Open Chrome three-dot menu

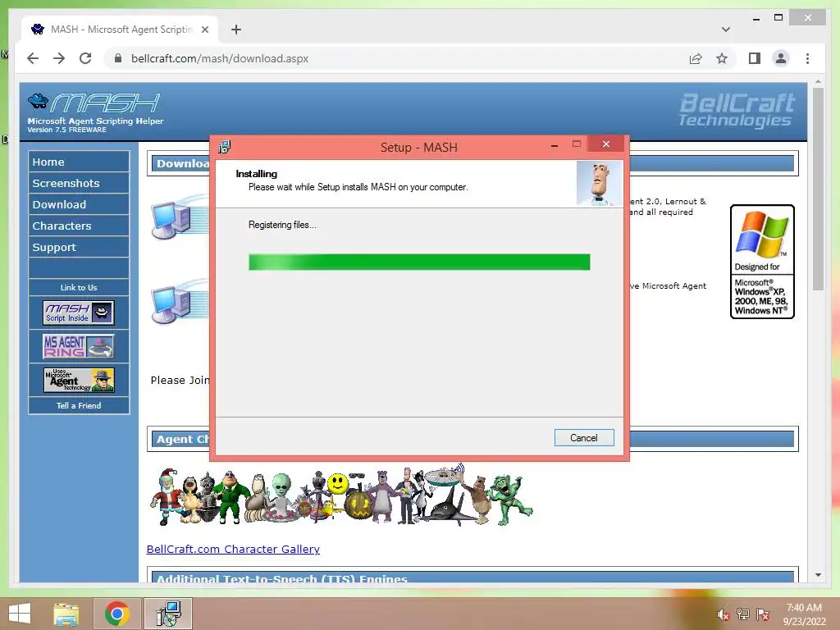coord(807,58)
